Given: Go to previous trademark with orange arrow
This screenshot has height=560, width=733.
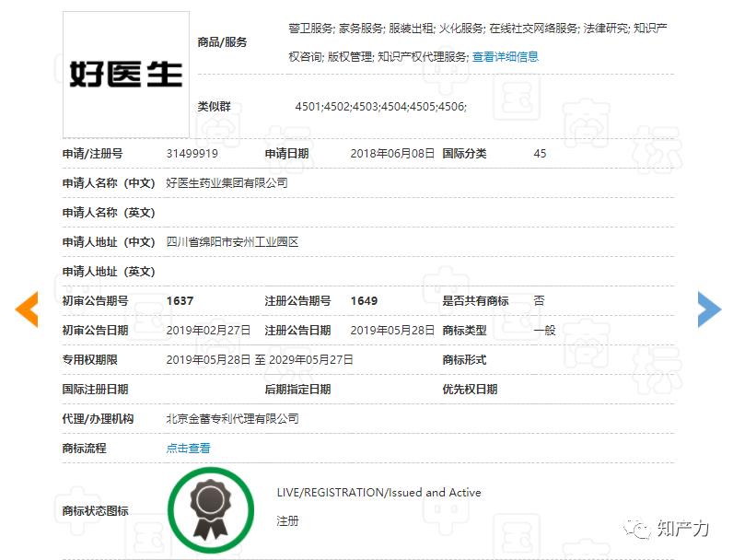Looking at the screenshot, I should tap(27, 309).
